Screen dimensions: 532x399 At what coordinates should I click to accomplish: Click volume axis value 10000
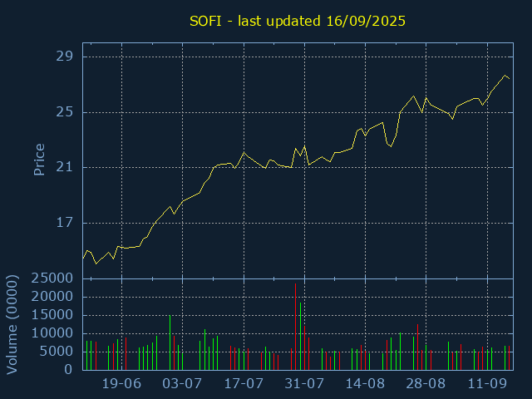(x=52, y=333)
